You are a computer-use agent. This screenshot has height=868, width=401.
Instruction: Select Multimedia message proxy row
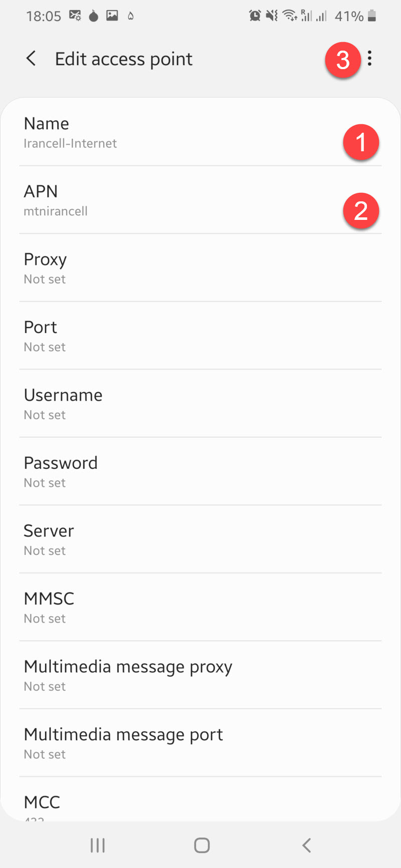point(200,676)
